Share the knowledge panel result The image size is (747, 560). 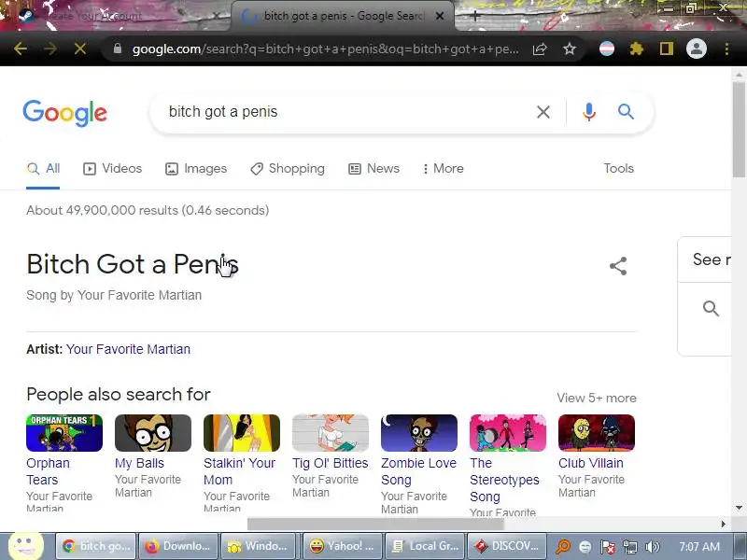(x=618, y=266)
